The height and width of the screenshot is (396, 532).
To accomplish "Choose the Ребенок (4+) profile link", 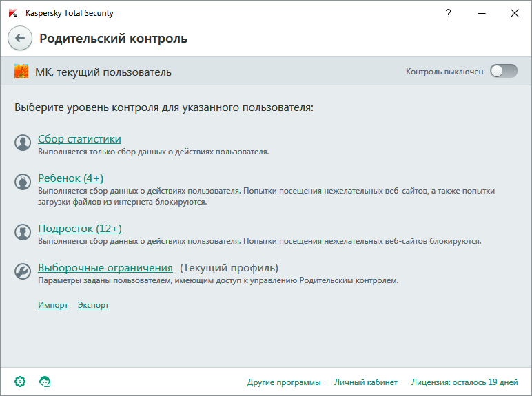I will (70, 178).
